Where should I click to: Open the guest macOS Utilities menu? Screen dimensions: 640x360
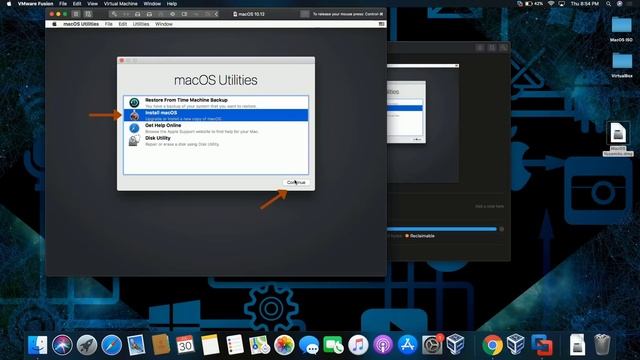(81, 24)
